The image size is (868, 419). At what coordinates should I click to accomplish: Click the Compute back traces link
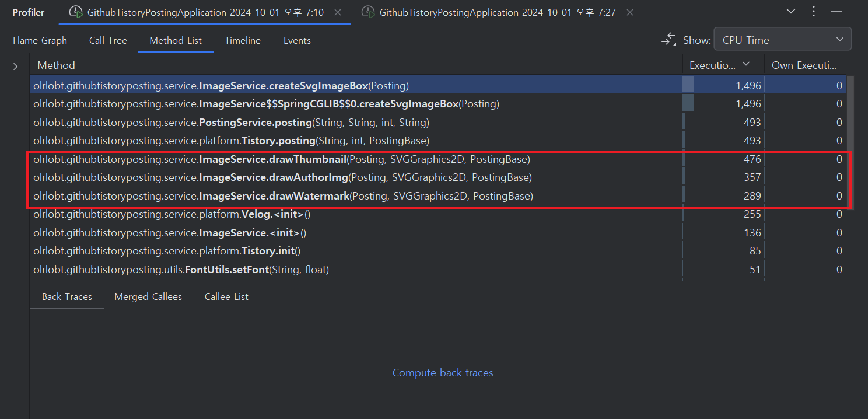click(443, 372)
